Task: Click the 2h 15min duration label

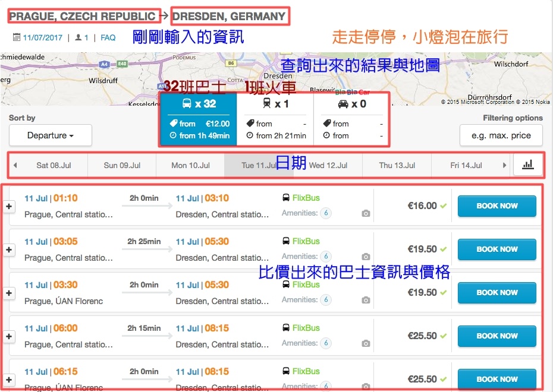Action: point(144,328)
